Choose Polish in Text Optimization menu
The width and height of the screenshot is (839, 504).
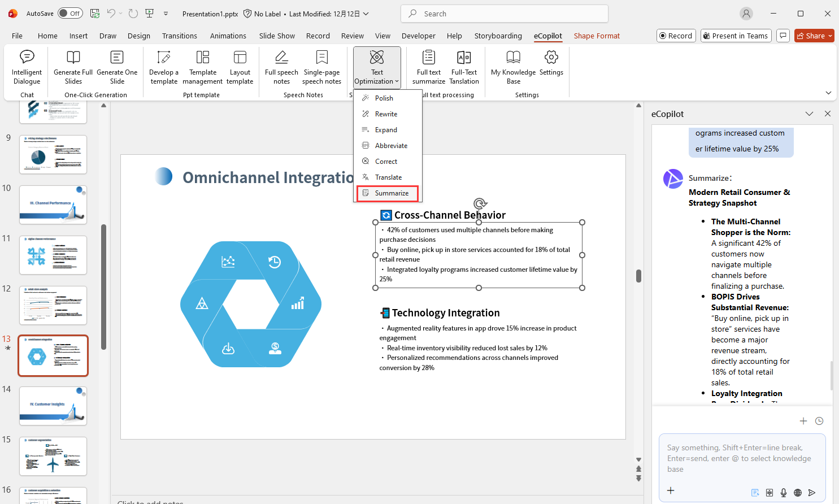point(384,98)
